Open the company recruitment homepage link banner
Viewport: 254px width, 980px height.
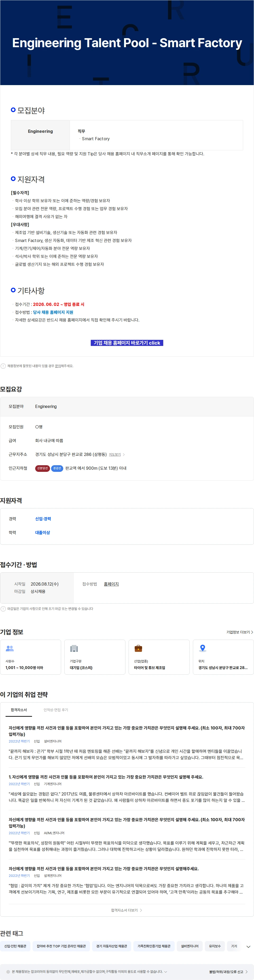(x=127, y=343)
